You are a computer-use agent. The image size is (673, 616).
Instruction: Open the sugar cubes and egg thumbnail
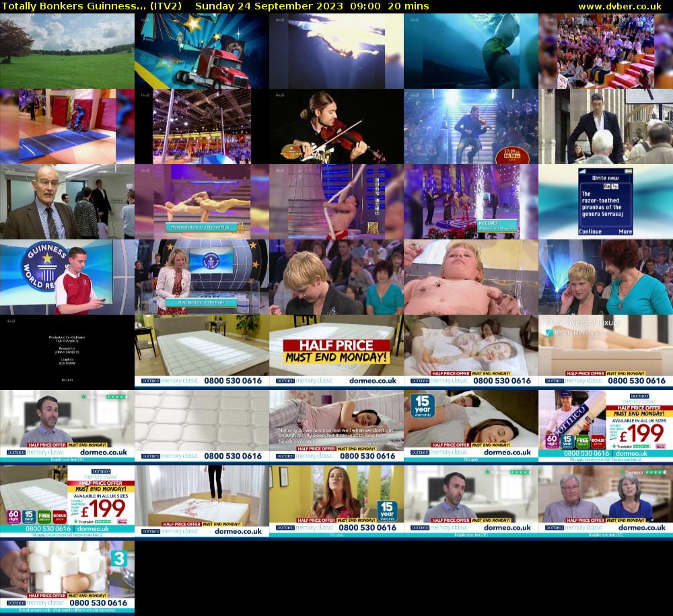(x=67, y=578)
